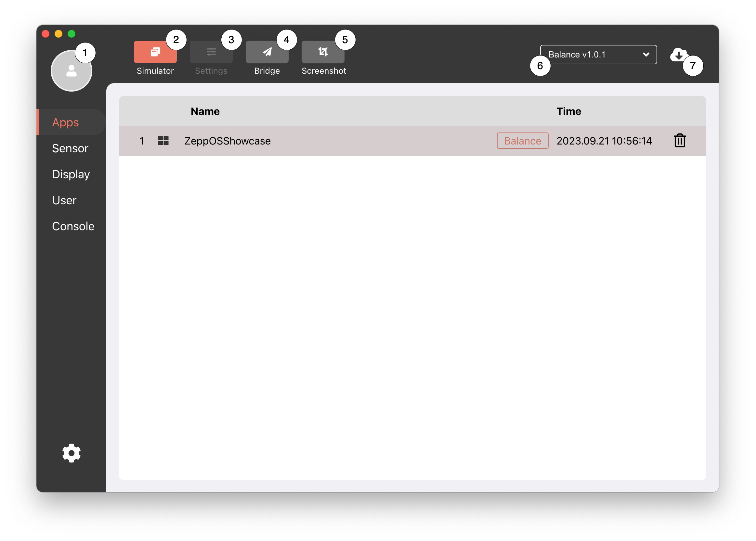Screen dimensions: 756x541
Task: Switch to the Sensor tab
Action: tap(70, 148)
